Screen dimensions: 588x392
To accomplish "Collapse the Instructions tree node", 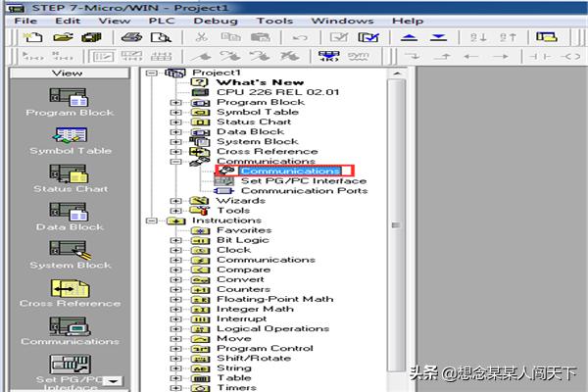I will click(x=151, y=220).
